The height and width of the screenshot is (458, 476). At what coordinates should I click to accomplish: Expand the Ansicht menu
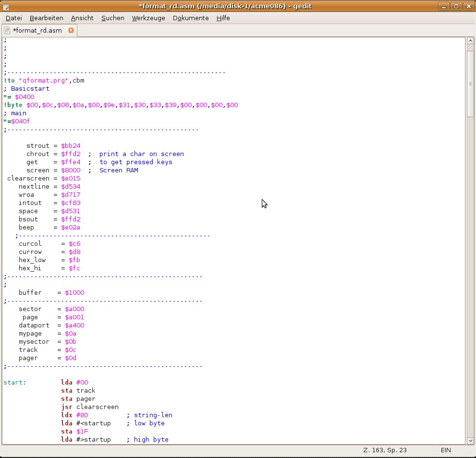tap(82, 18)
